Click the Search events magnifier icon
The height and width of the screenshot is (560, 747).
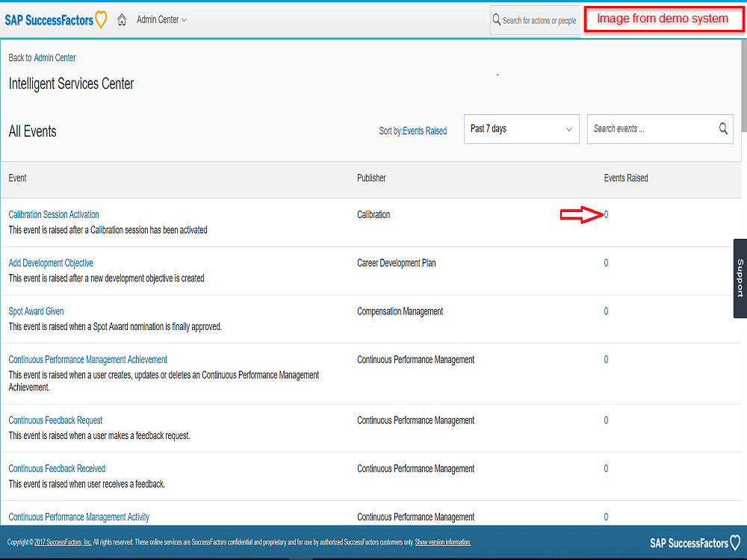coord(723,128)
